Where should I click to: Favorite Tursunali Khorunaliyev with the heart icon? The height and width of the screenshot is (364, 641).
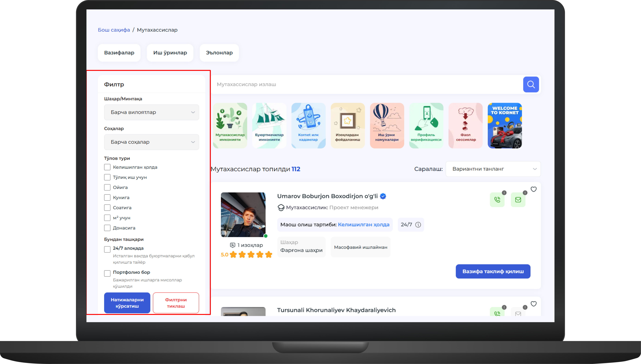(533, 304)
